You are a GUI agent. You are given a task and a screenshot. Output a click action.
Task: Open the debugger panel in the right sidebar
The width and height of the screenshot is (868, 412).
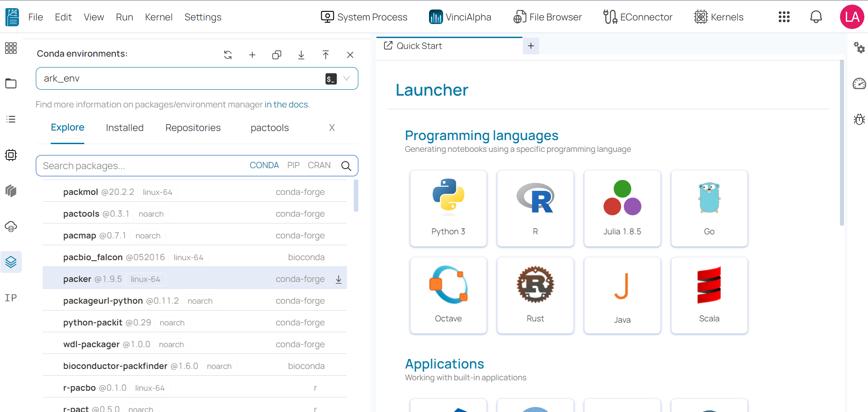coord(859,119)
